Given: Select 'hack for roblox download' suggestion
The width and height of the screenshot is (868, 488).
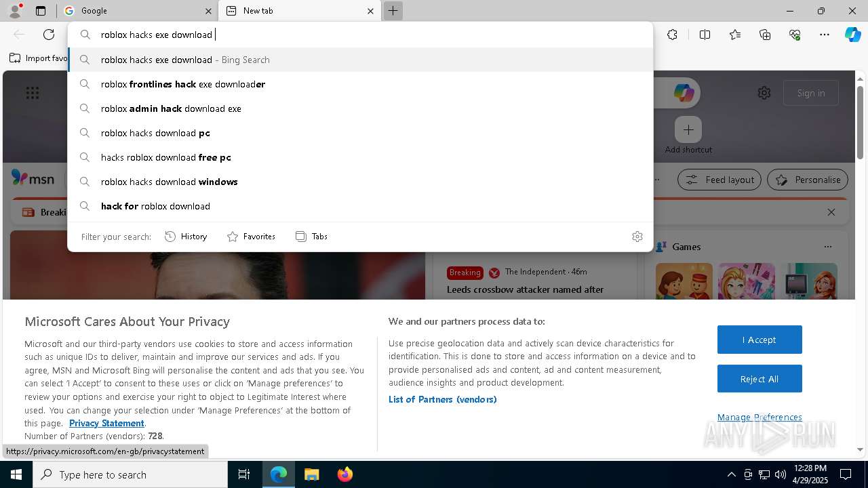Looking at the screenshot, I should [x=360, y=206].
